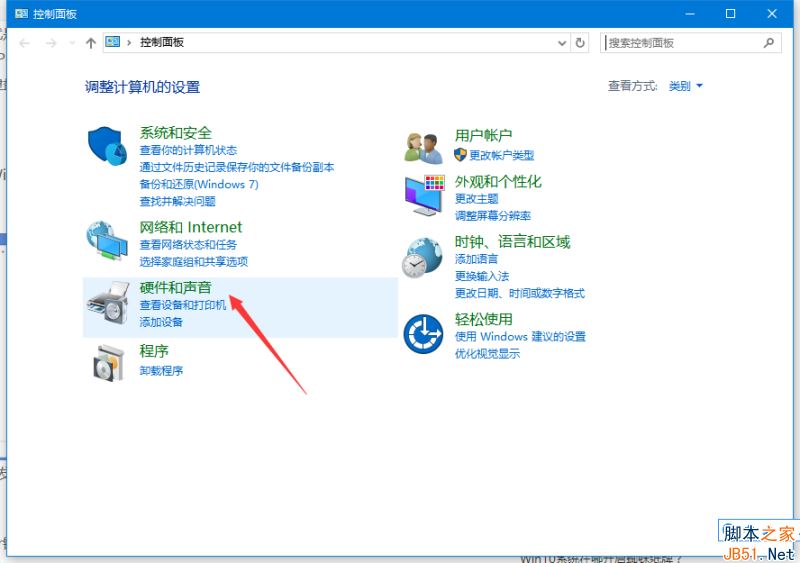The width and height of the screenshot is (800, 563).
Task: Click the Control Panel icon in the title bar
Action: tap(21, 13)
